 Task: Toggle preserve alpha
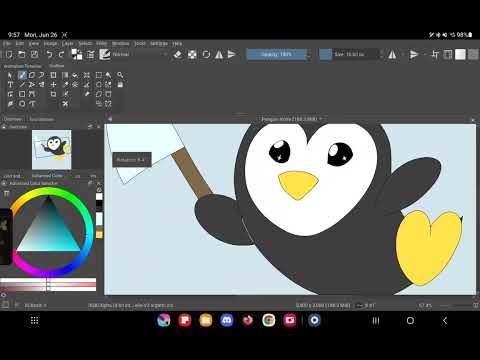[192, 54]
